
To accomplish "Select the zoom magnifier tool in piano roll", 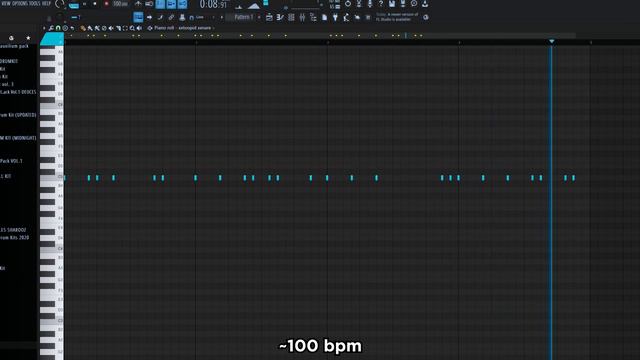I will 132,28.
